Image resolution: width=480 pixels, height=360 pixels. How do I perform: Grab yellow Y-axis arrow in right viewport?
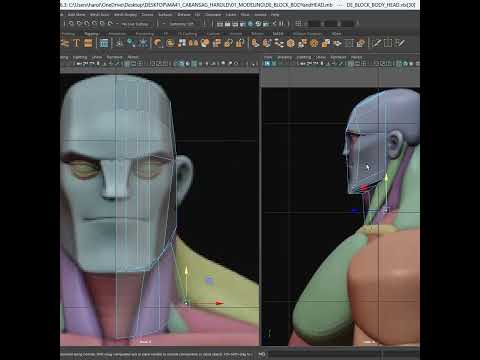tap(386, 178)
